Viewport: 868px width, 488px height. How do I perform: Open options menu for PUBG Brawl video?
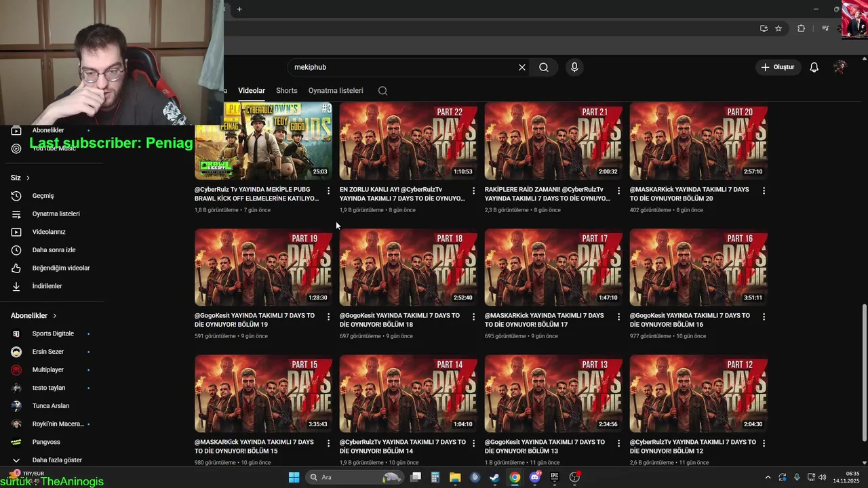click(x=328, y=190)
